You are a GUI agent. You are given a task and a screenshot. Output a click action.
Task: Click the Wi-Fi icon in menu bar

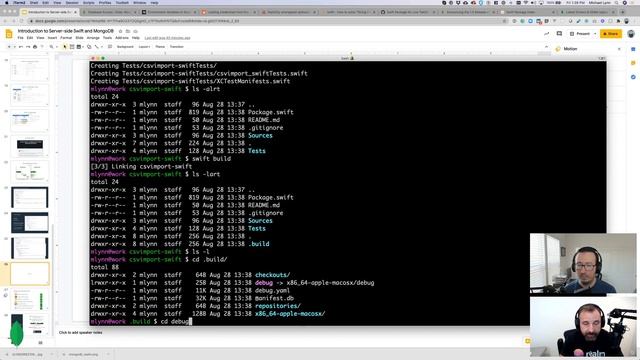click(x=526, y=2)
